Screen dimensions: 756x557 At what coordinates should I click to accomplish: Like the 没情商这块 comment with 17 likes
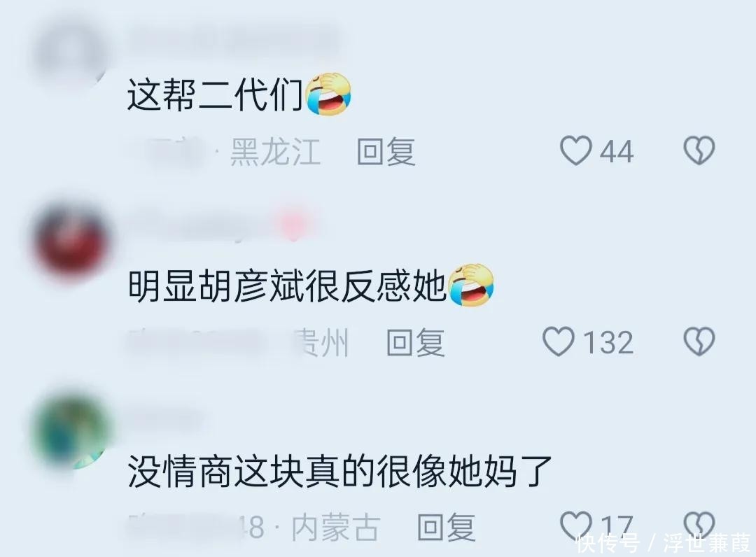[x=575, y=526]
